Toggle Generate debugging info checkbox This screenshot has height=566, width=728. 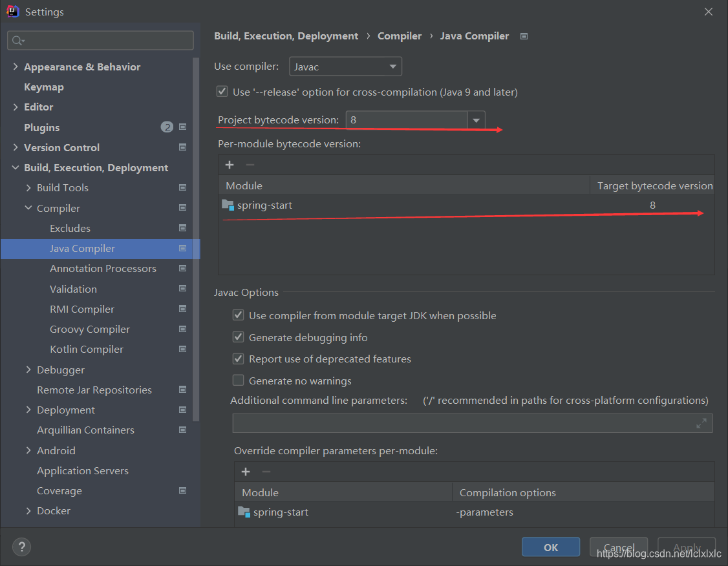coord(238,337)
